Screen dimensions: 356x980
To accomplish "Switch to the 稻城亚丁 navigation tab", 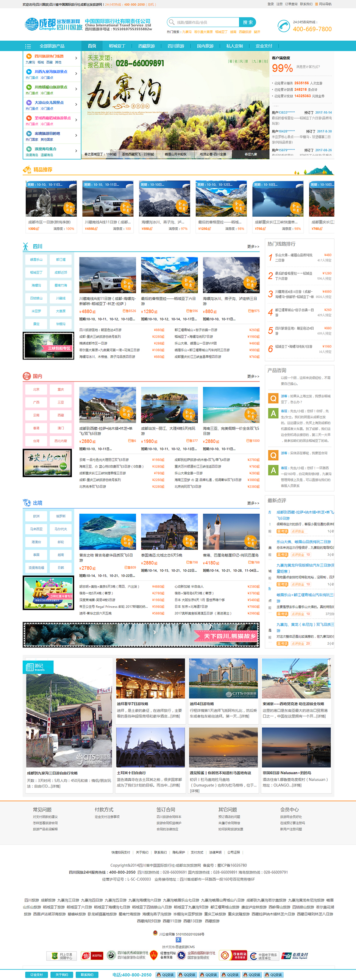I will tap(117, 46).
